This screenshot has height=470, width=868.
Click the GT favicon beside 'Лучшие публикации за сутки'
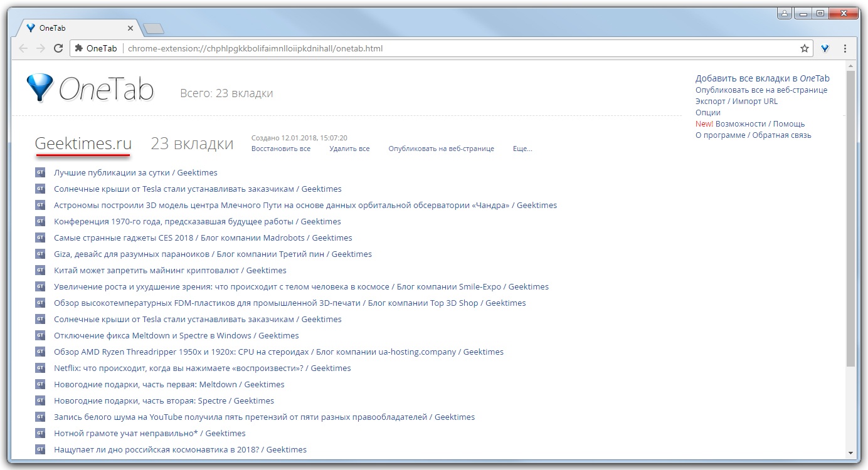(x=40, y=172)
